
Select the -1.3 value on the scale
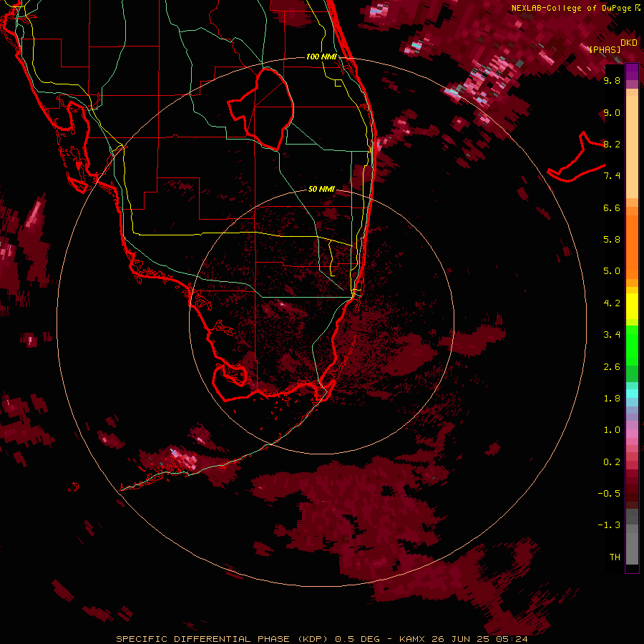[x=609, y=525]
